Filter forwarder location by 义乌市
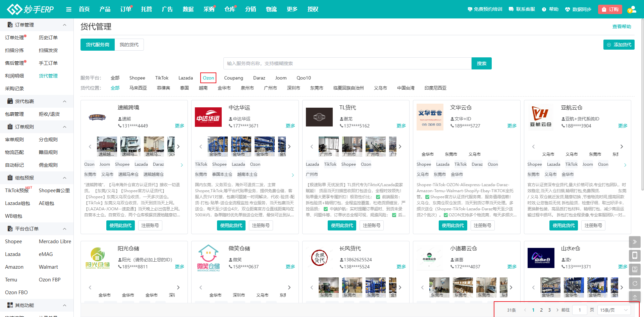The image size is (644, 317). pyautogui.click(x=380, y=88)
